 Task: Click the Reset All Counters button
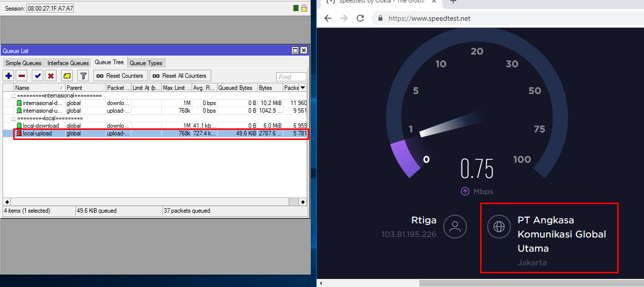[180, 76]
